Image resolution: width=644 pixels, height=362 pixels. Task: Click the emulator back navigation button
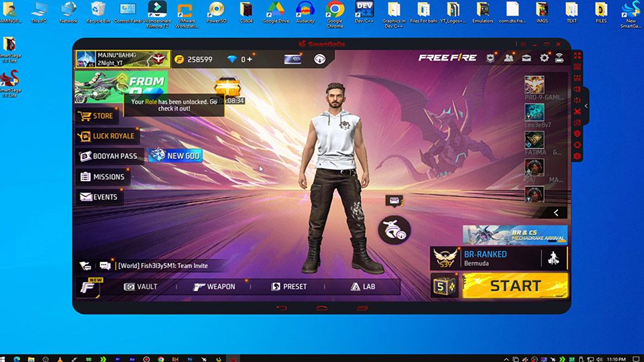(x=281, y=308)
